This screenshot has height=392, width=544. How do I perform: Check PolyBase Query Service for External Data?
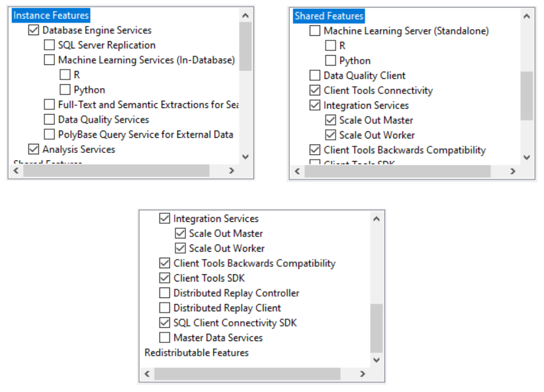50,134
